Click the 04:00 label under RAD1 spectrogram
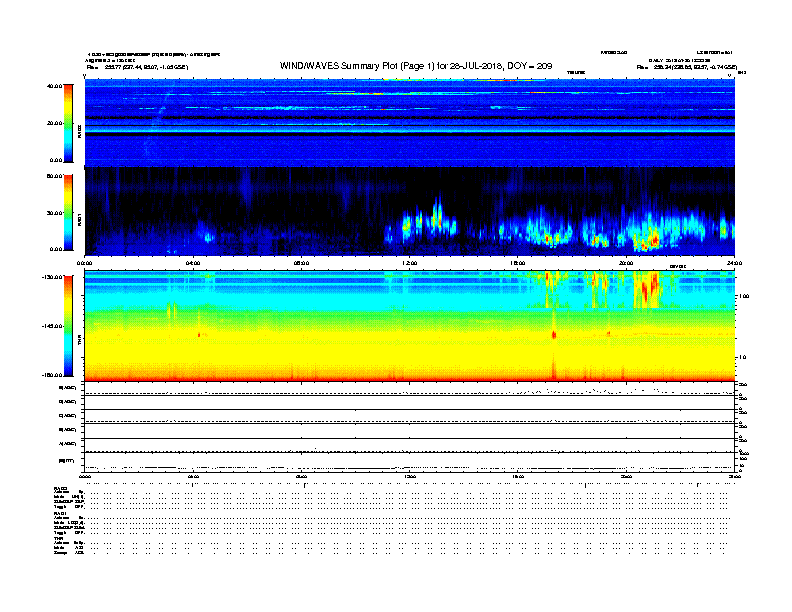 [x=193, y=263]
